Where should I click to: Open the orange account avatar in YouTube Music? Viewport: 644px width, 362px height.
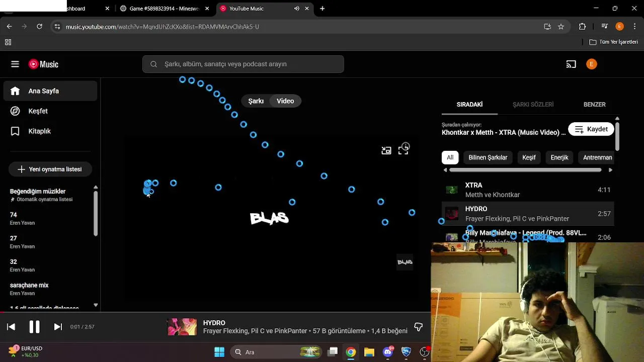tap(592, 64)
